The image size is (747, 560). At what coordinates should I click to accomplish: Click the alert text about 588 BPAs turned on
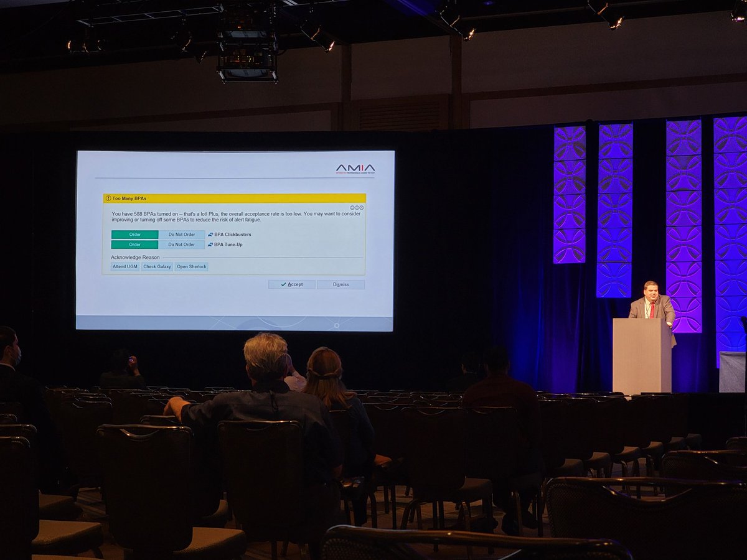[236, 217]
